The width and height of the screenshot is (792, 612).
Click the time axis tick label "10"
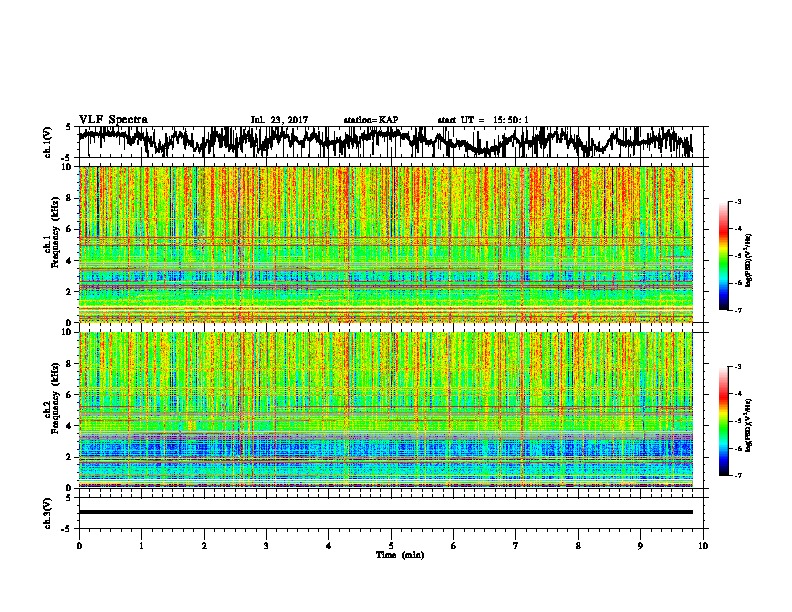(703, 546)
